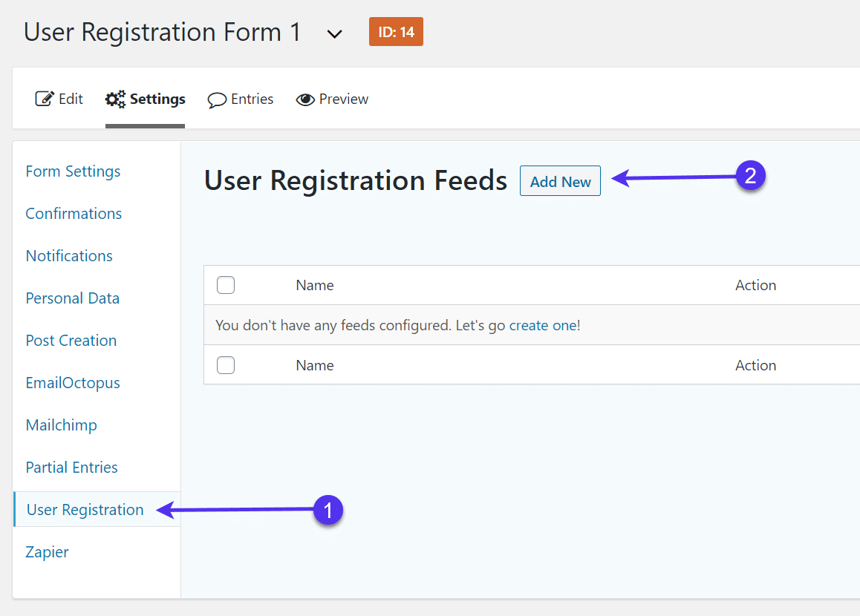This screenshot has width=860, height=616.
Task: Click the Edit pencil icon
Action: pyautogui.click(x=45, y=99)
